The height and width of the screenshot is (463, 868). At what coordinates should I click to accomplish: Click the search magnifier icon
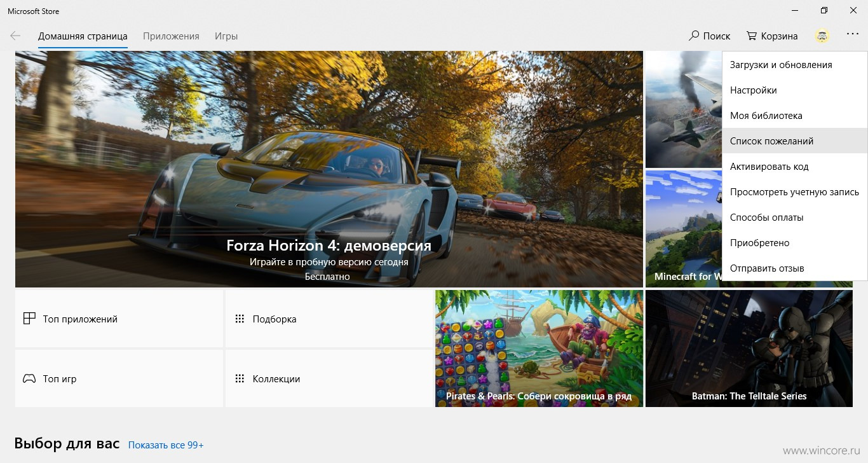(x=694, y=36)
